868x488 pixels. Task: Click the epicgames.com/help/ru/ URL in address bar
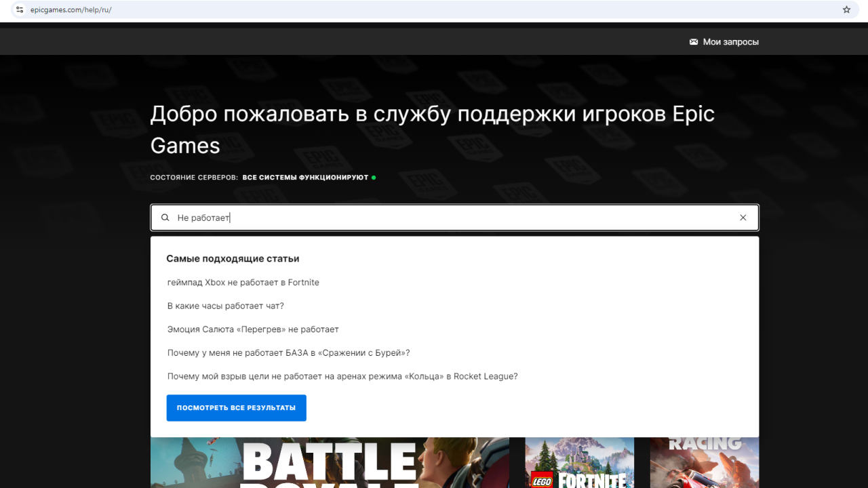[x=71, y=10]
